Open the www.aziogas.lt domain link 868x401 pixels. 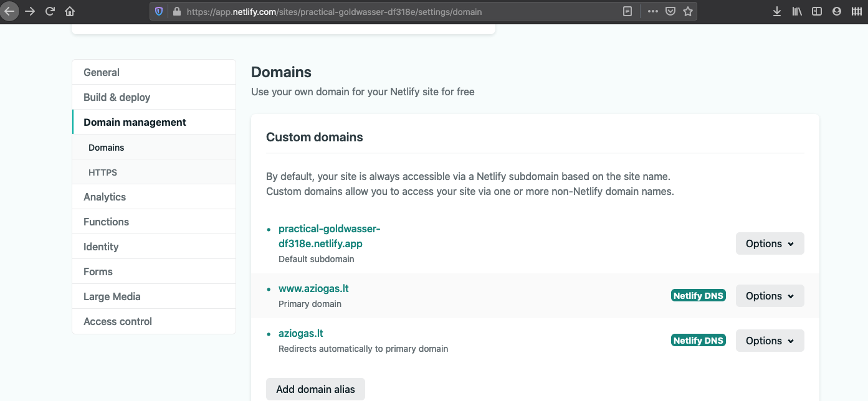coord(313,288)
